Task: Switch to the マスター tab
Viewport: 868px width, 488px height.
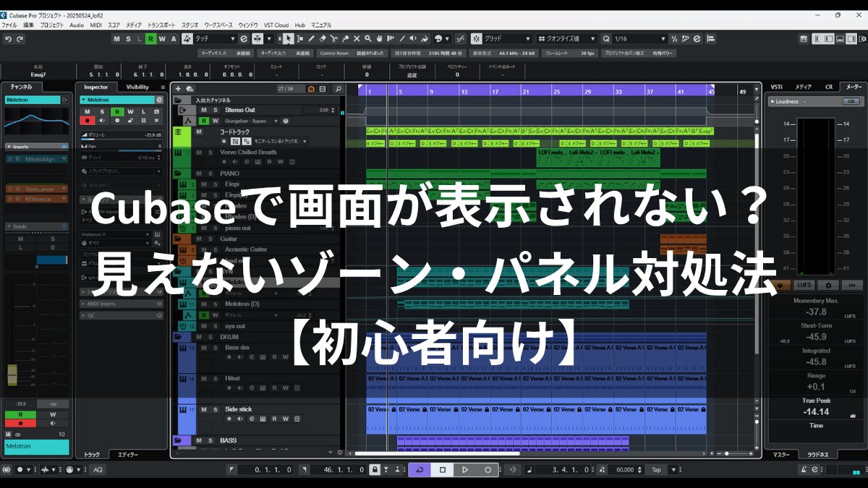Action: tap(781, 455)
